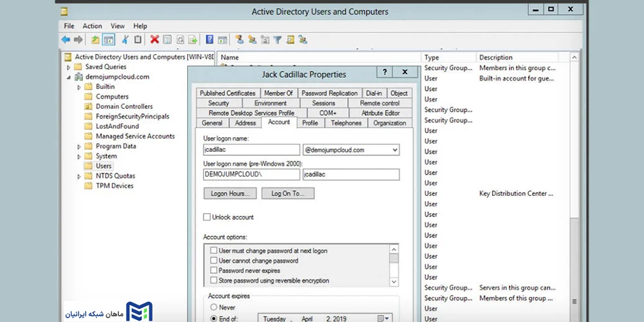The width and height of the screenshot is (644, 322).
Task: Check the Unlock account checkbox
Action: [207, 217]
